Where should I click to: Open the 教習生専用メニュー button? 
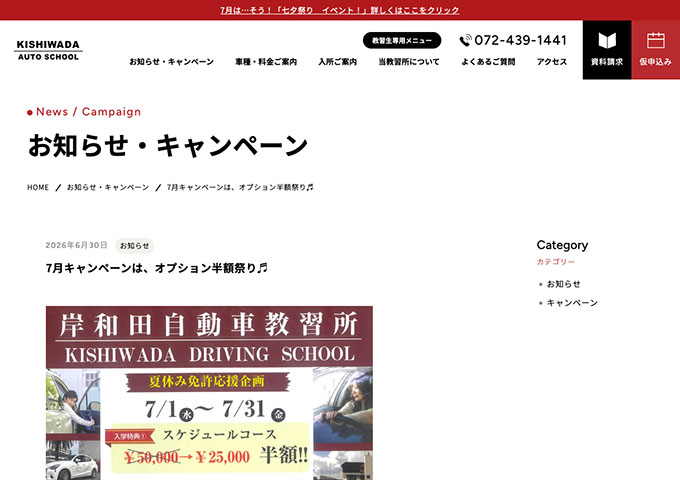402,40
